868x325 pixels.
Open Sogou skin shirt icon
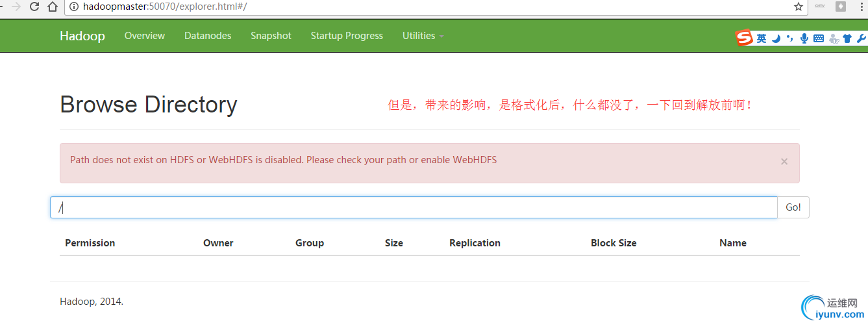pos(847,38)
